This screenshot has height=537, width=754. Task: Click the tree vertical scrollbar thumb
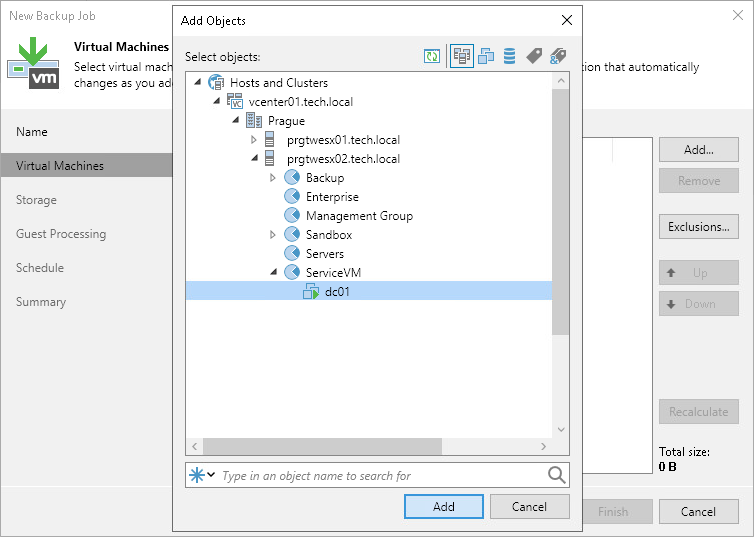(560, 212)
